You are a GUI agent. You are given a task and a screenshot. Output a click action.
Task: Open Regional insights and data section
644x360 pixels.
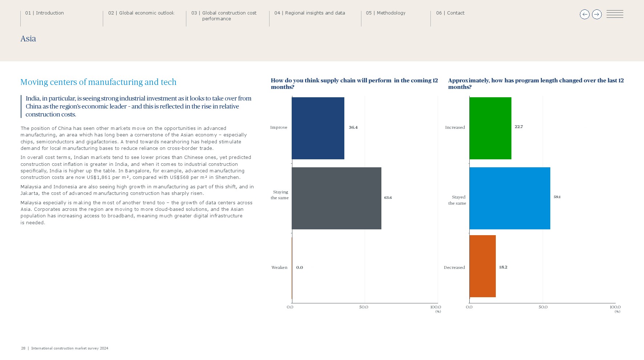(309, 13)
